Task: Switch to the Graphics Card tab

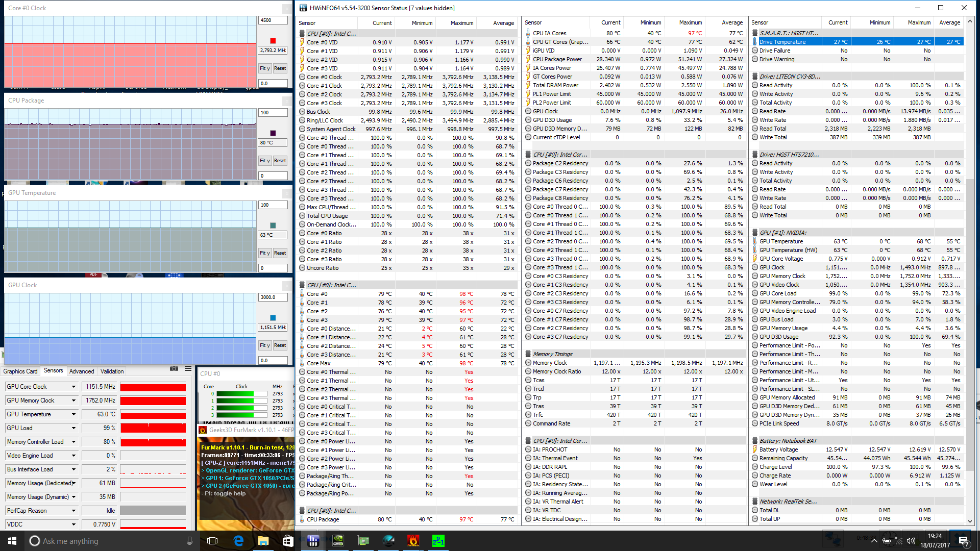Action: tap(20, 371)
